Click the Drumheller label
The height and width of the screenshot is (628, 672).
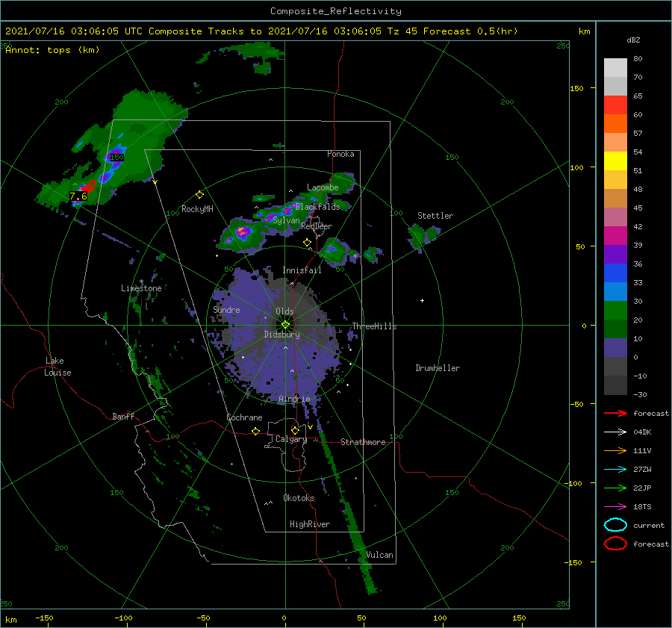coord(438,368)
